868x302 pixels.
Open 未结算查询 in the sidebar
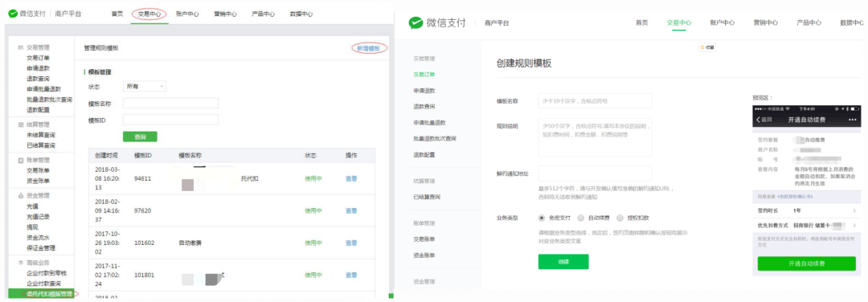point(41,135)
